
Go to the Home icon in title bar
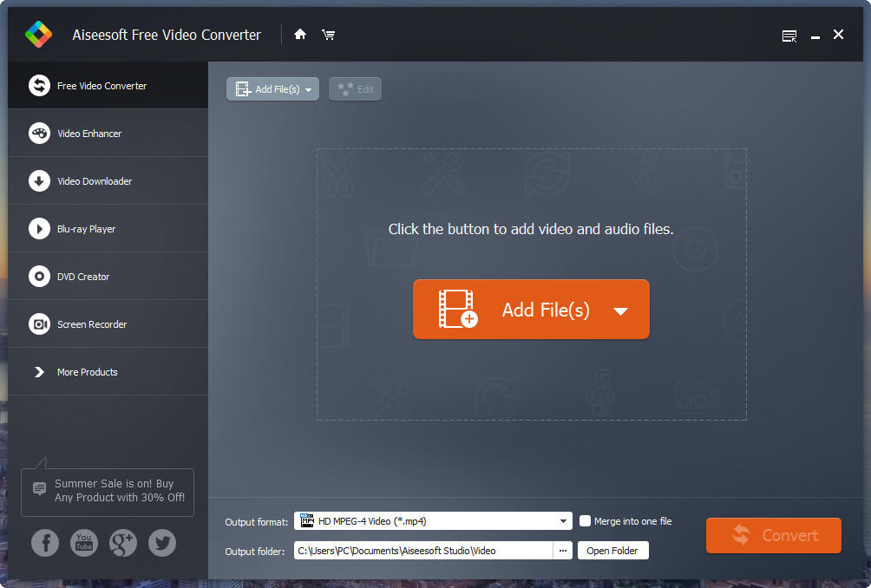point(300,35)
